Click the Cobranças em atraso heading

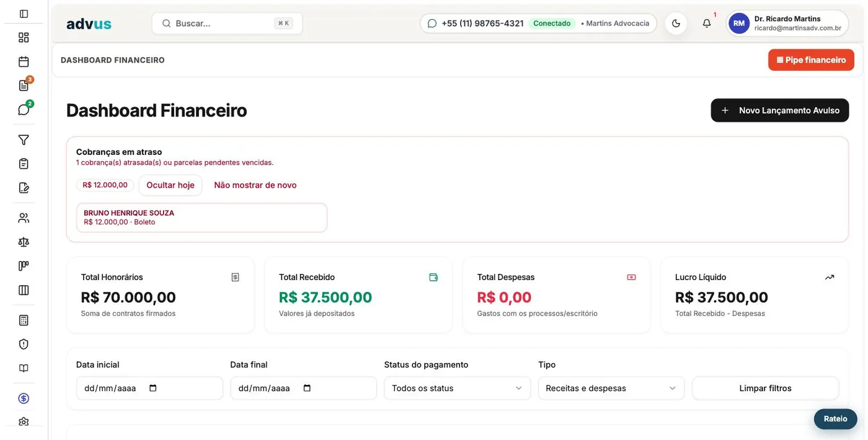point(119,152)
